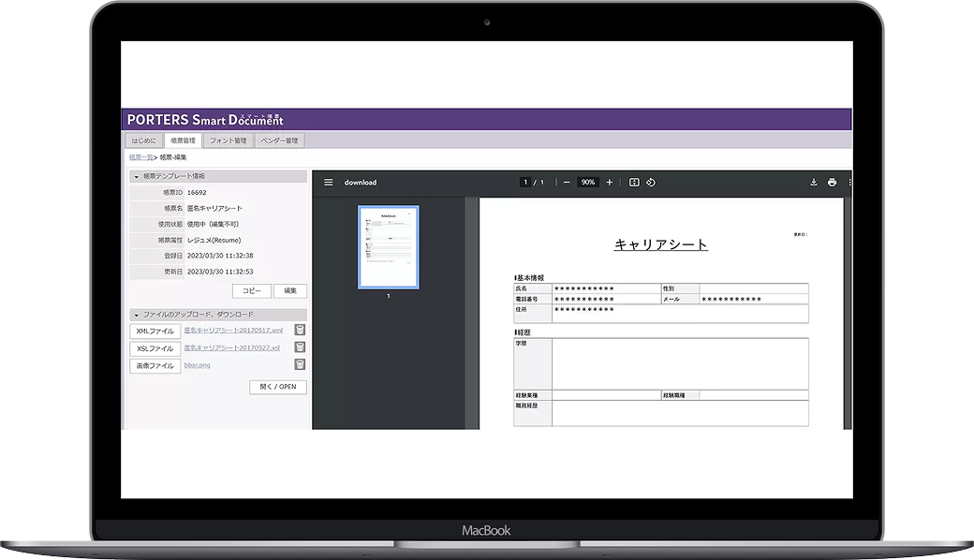This screenshot has width=974, height=560.
Task: Go back via the 帳票一覧 breadcrumb link
Action: click(141, 157)
